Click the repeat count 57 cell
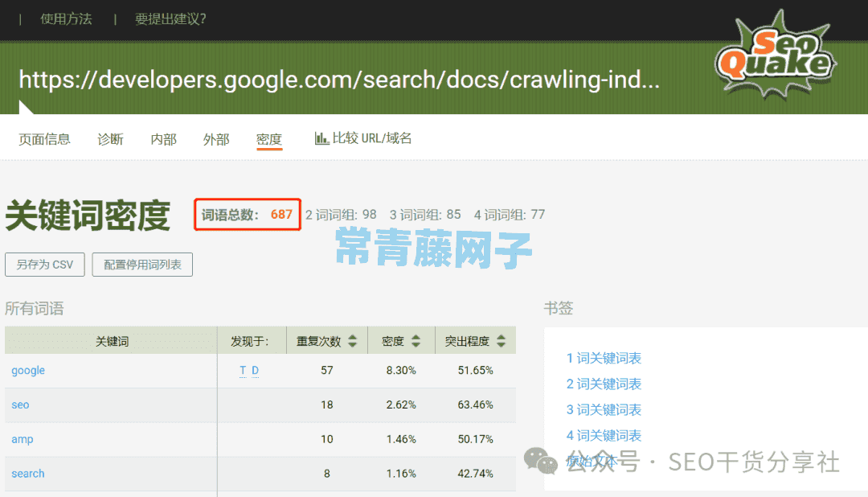Viewport: 868px width, 497px height. point(326,370)
